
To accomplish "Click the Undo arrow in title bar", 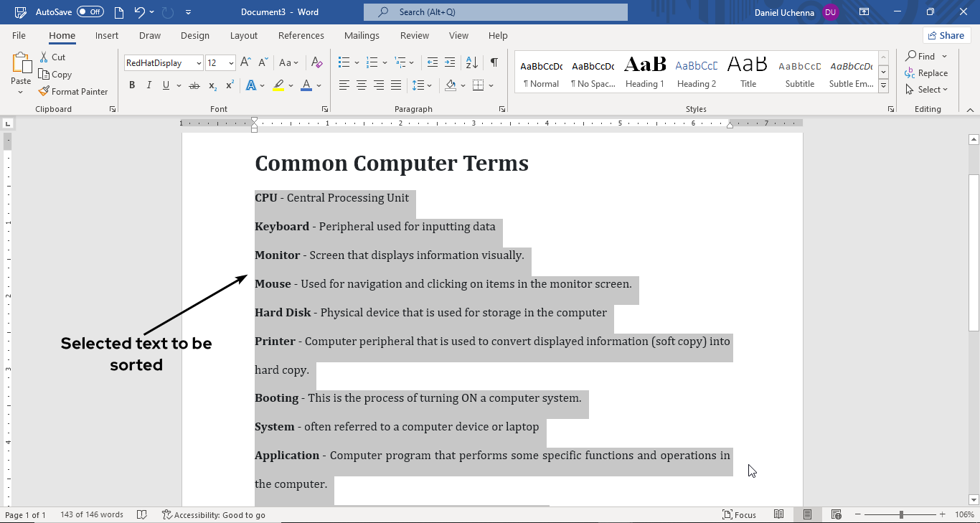I will point(140,12).
